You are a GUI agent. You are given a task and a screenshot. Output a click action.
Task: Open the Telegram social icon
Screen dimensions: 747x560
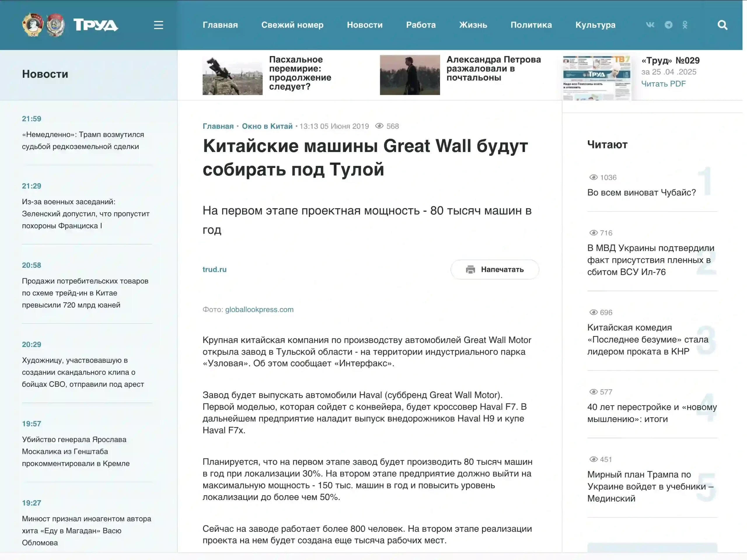[668, 24]
